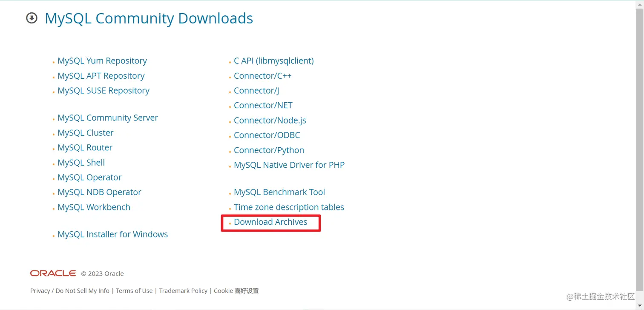Screen dimensions: 644x310
Task: Open Connector/Node.js page
Action: coord(270,121)
